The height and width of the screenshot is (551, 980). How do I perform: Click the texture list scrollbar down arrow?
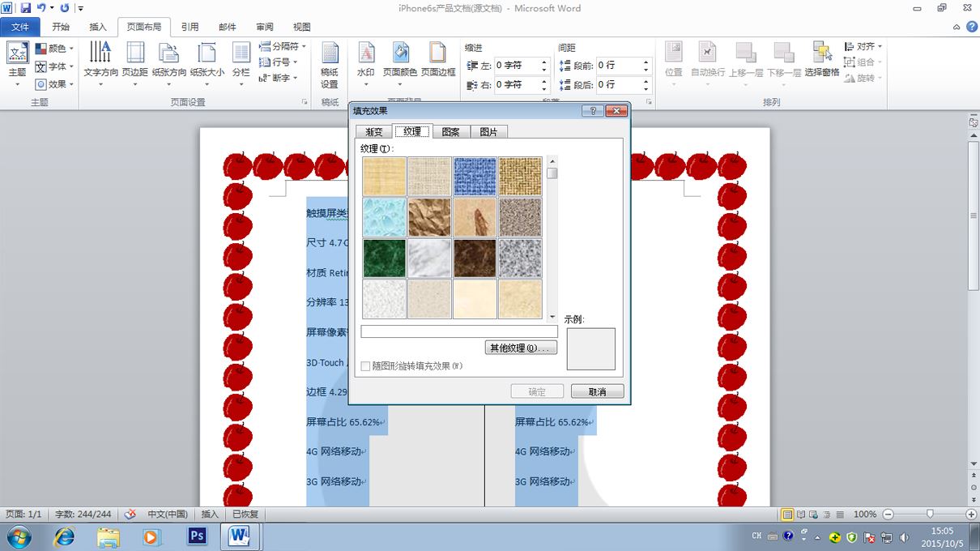552,317
